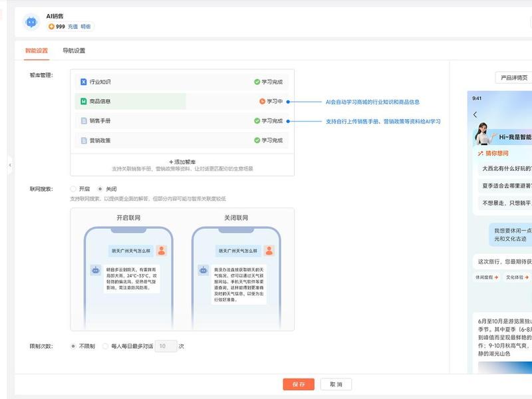The width and height of the screenshot is (532, 399).
Task: Tap the 文化体验 suggestion chip
Action: [517, 277]
